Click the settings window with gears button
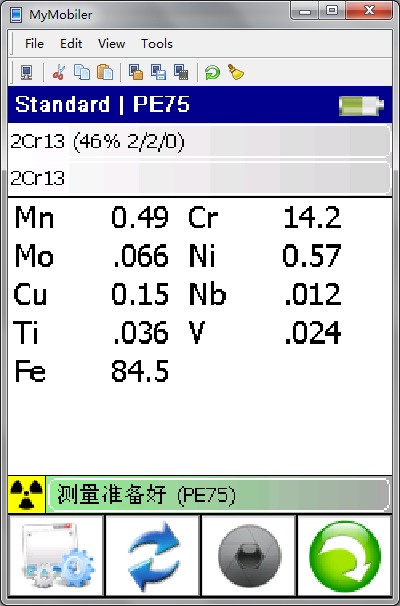The height and width of the screenshot is (606, 400). click(x=56, y=555)
